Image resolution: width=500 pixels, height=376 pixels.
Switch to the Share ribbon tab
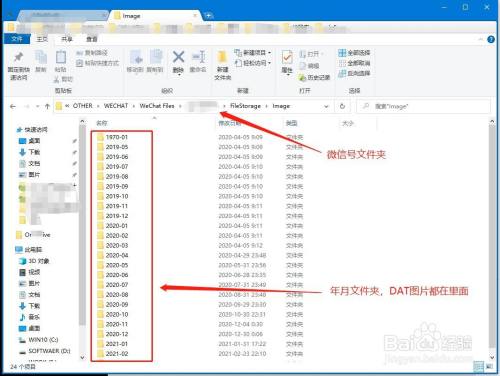67,39
